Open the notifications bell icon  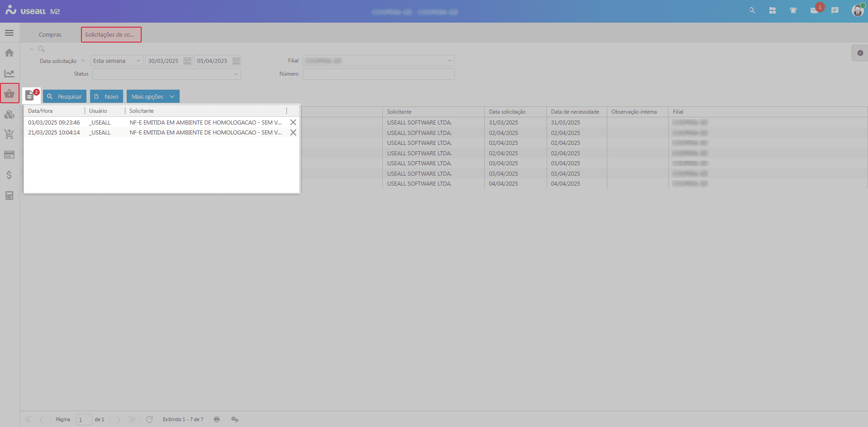[793, 10]
